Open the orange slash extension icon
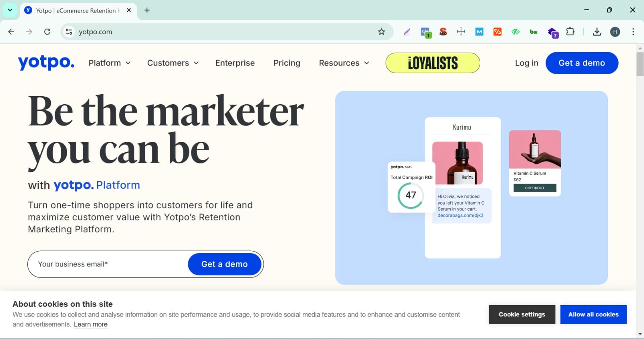The image size is (644, 339). 497,32
